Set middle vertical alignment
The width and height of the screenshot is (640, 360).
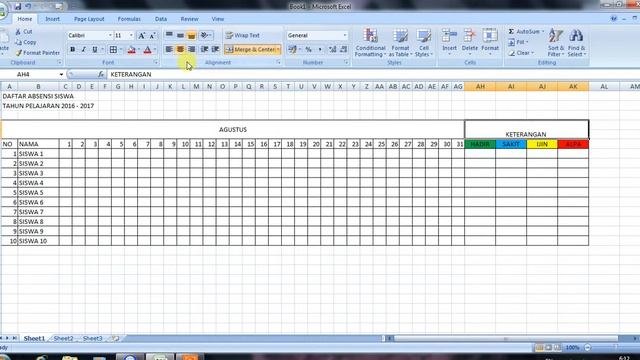[180, 35]
